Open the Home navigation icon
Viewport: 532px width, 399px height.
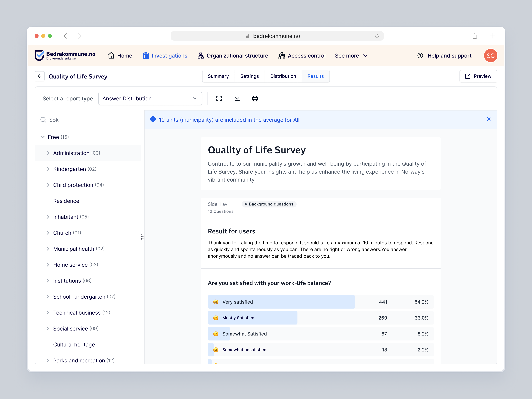111,56
